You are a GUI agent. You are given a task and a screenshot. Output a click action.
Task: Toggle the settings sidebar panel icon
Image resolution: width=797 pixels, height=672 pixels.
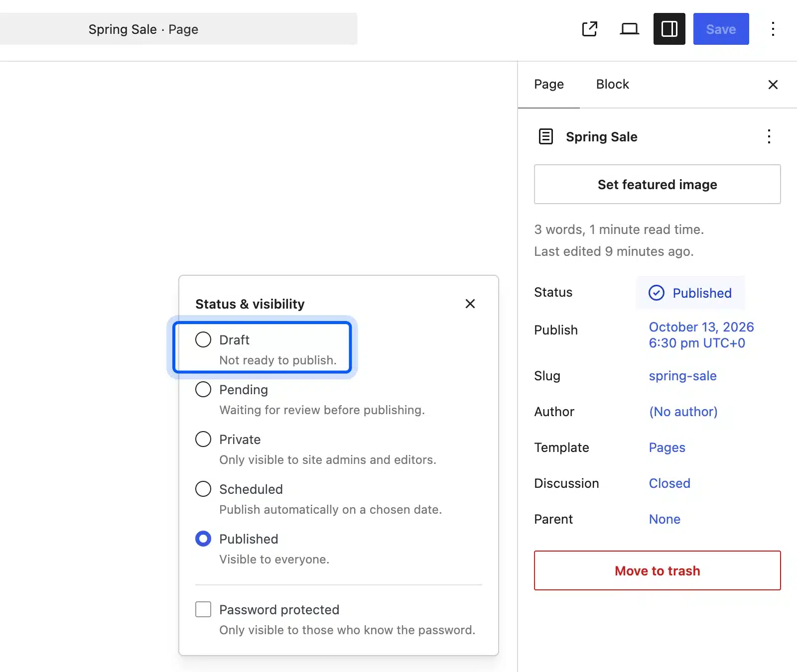(x=669, y=29)
